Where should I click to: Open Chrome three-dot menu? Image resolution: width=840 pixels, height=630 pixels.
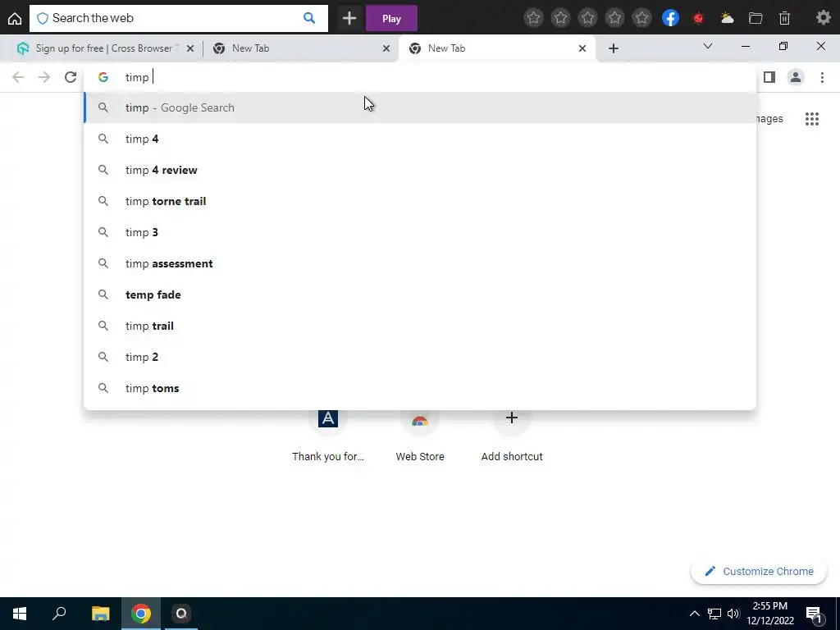coord(822,77)
